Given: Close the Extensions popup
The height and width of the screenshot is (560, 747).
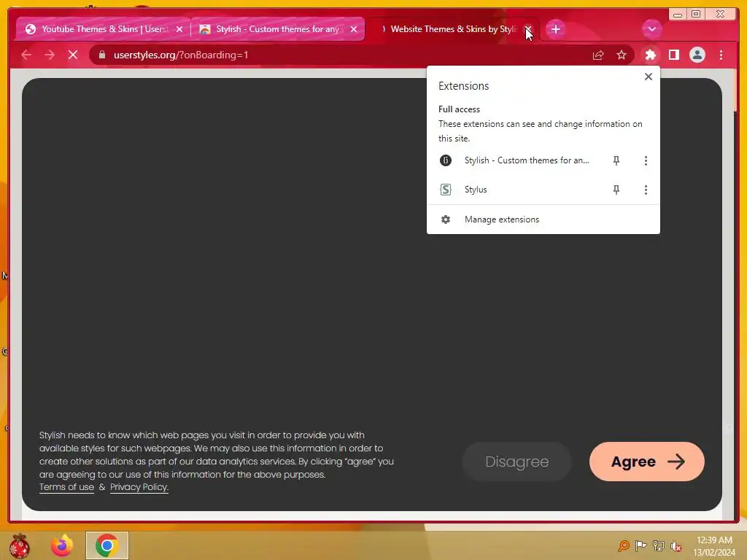Looking at the screenshot, I should (648, 77).
